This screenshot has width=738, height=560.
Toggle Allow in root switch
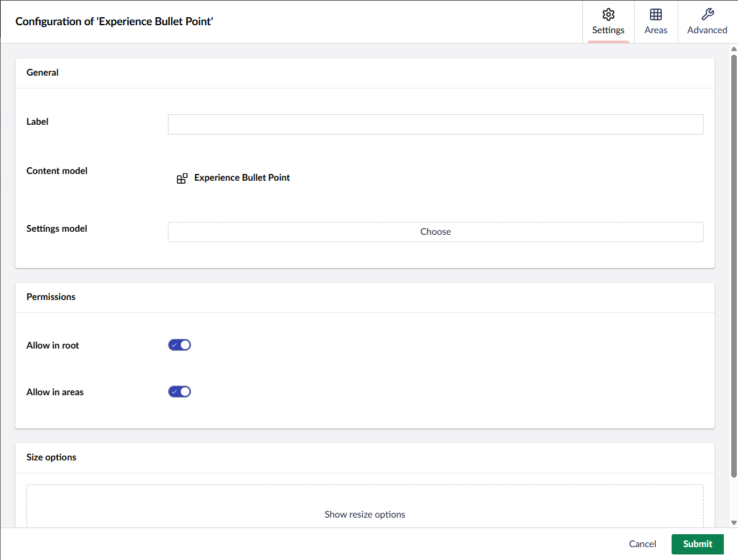click(x=180, y=345)
